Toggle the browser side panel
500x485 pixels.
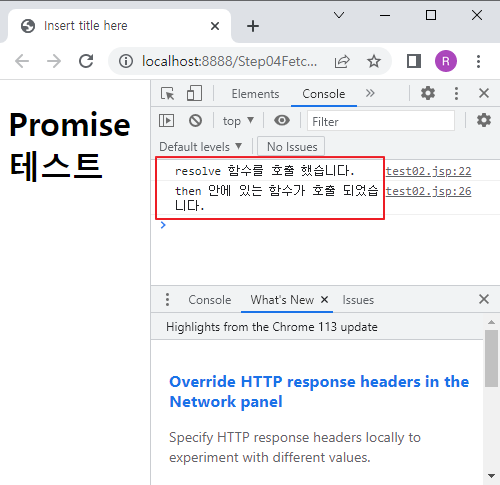pos(414,61)
